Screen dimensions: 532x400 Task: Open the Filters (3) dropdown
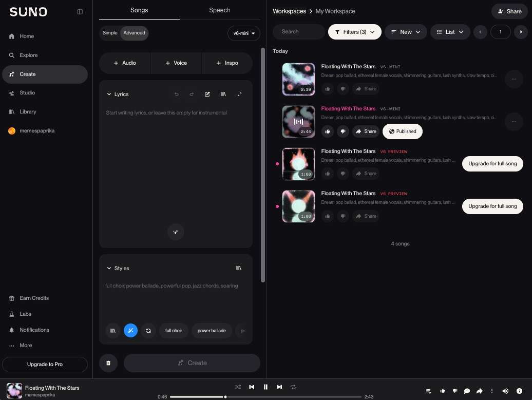(x=354, y=32)
